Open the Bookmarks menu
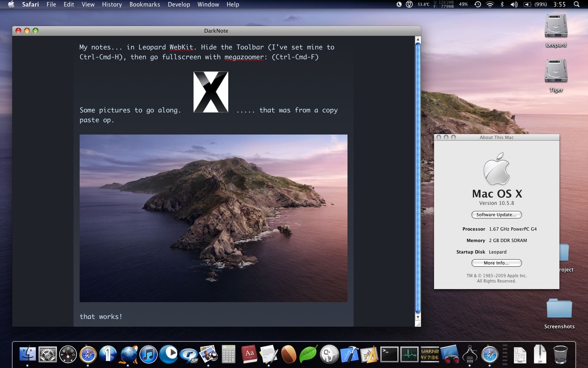The height and width of the screenshot is (368, 588). pos(145,4)
